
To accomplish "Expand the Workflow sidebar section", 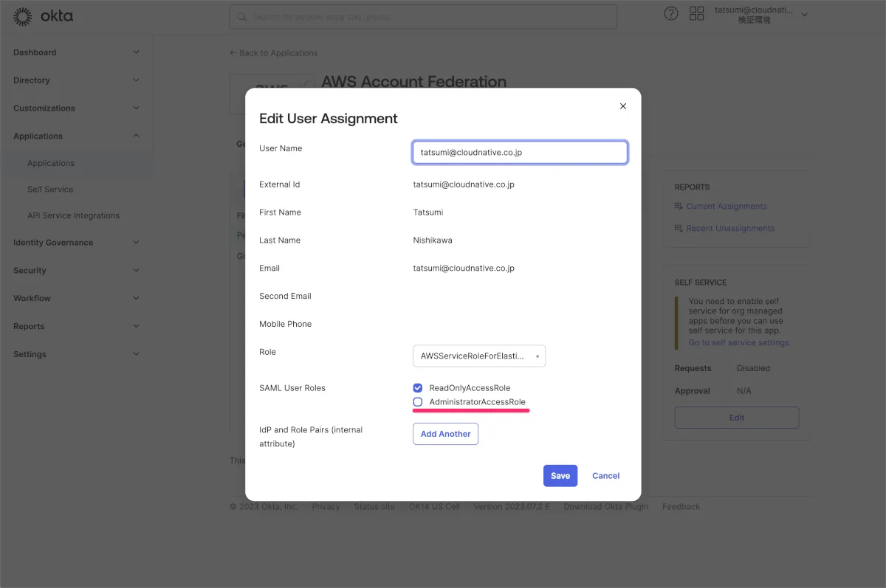I will [136, 299].
